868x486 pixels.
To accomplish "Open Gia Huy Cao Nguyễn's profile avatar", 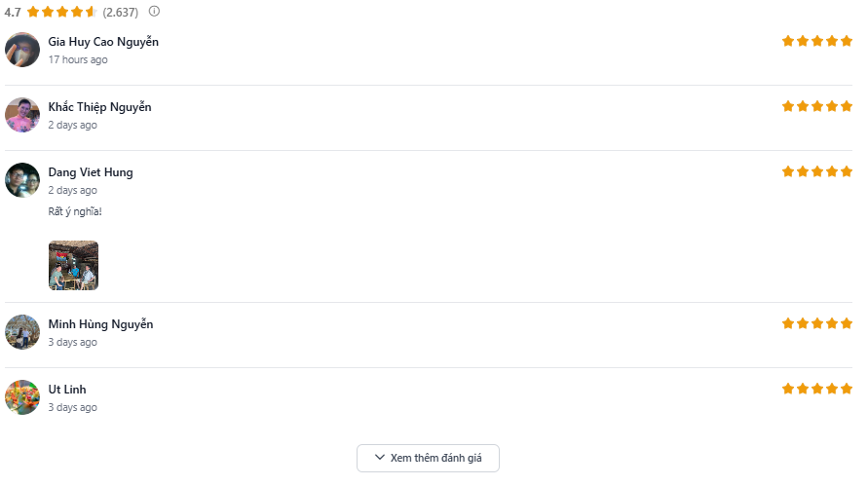I will click(x=22, y=50).
